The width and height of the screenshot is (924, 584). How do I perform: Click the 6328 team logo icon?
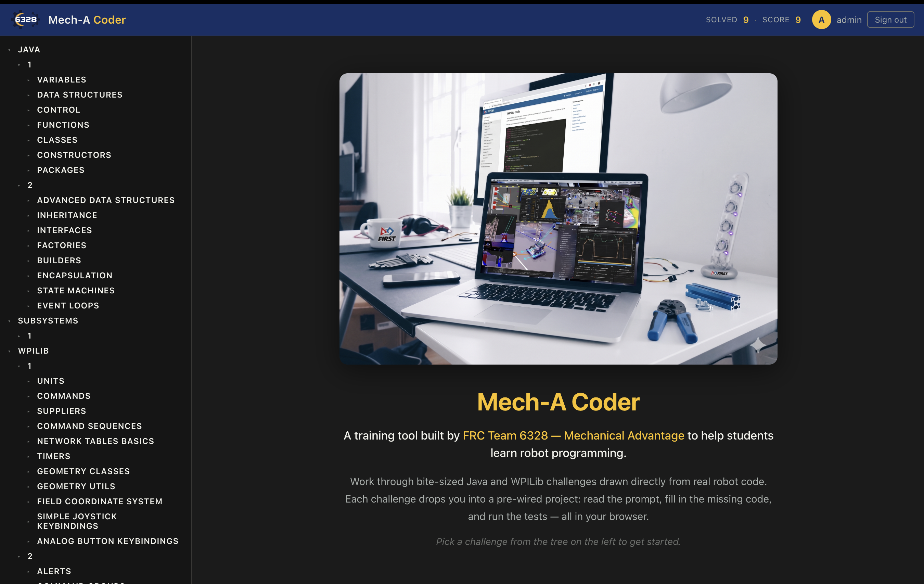(x=26, y=20)
